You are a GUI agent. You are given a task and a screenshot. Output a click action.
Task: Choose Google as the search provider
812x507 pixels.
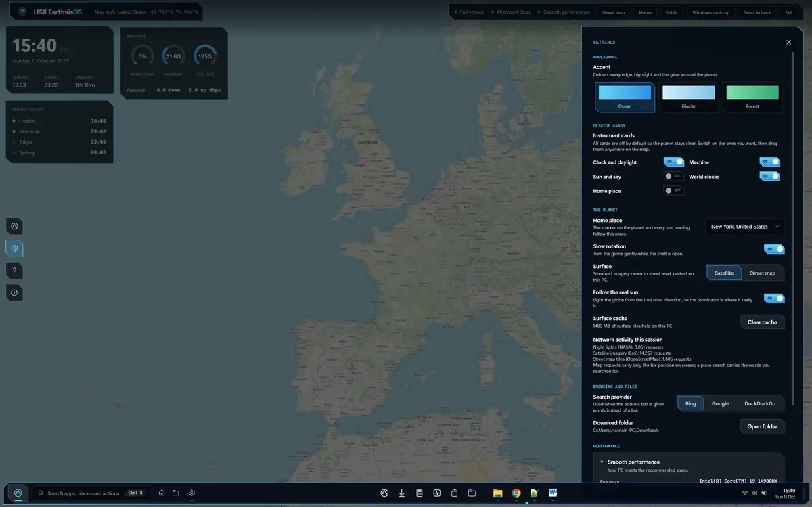[x=720, y=403]
